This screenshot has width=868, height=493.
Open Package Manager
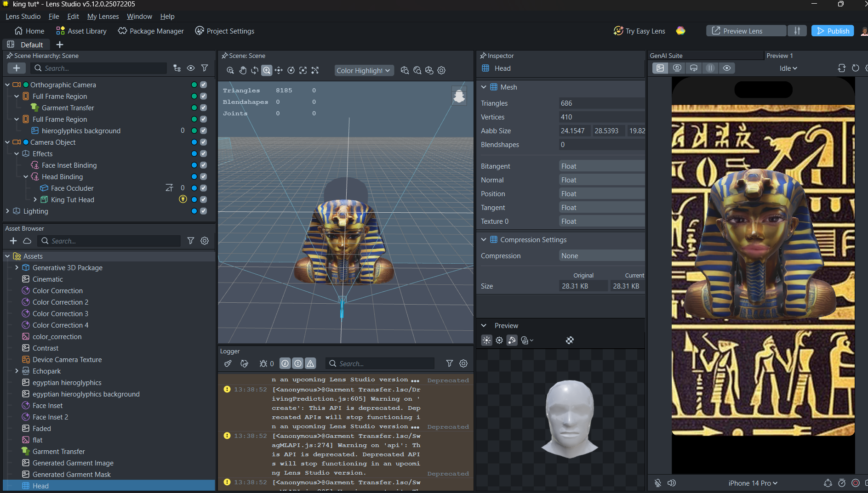click(151, 31)
